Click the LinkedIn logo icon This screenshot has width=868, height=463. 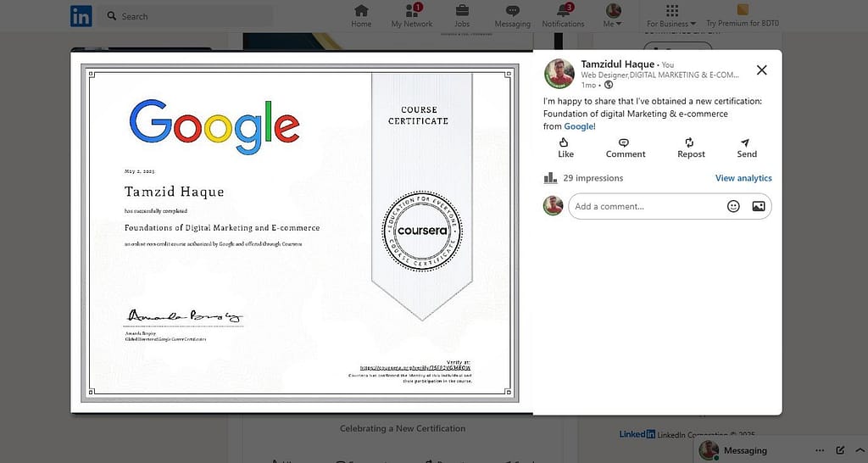tap(81, 15)
